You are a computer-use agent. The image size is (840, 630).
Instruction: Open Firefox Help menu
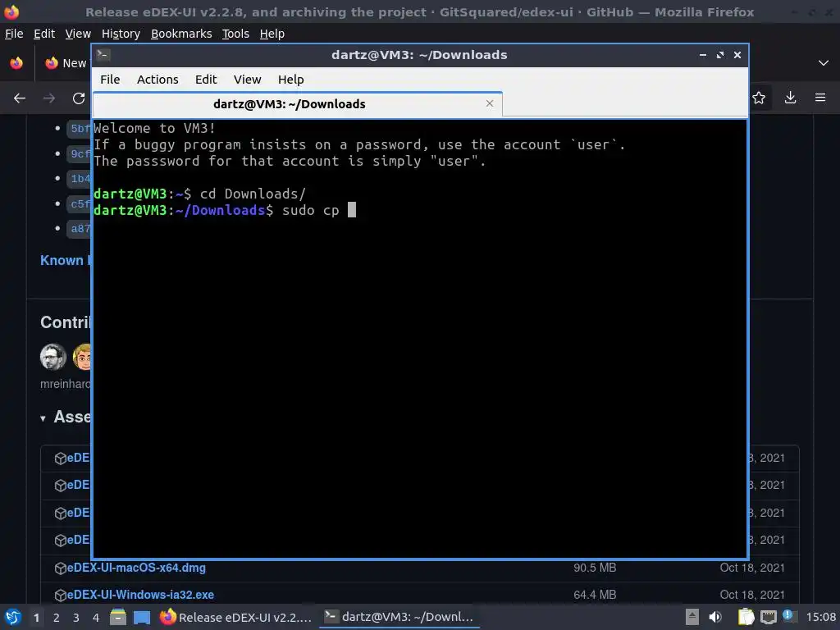272,34
